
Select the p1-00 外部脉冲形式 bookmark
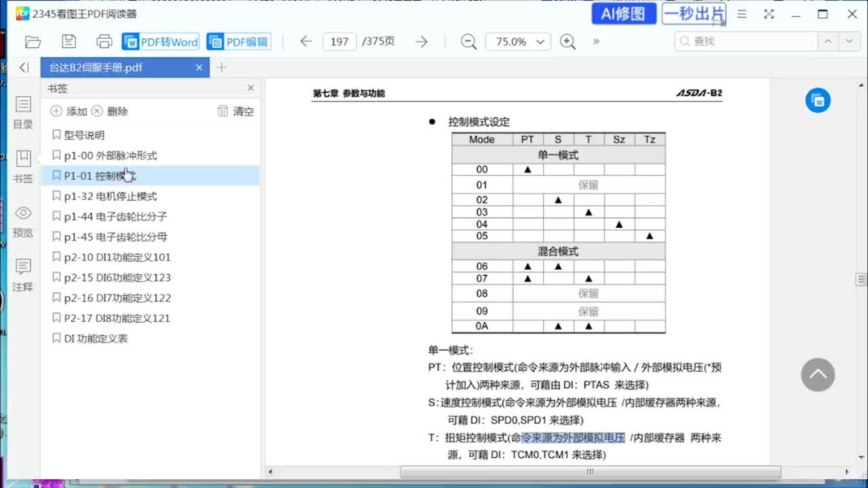[x=151, y=155]
